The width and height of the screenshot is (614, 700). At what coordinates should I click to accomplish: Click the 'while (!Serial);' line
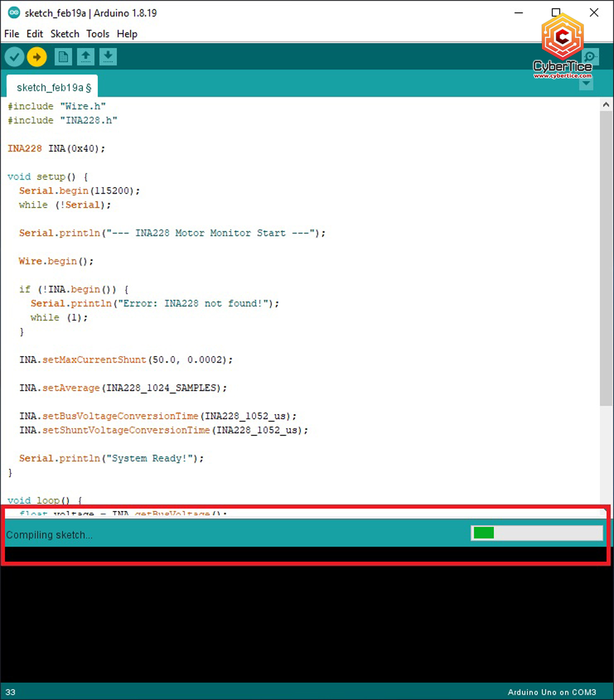click(x=65, y=205)
